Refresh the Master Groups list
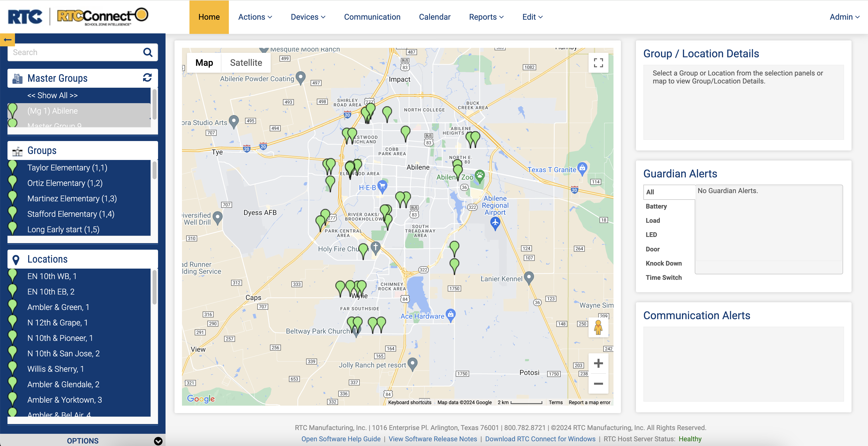This screenshot has height=446, width=868. 147,78
